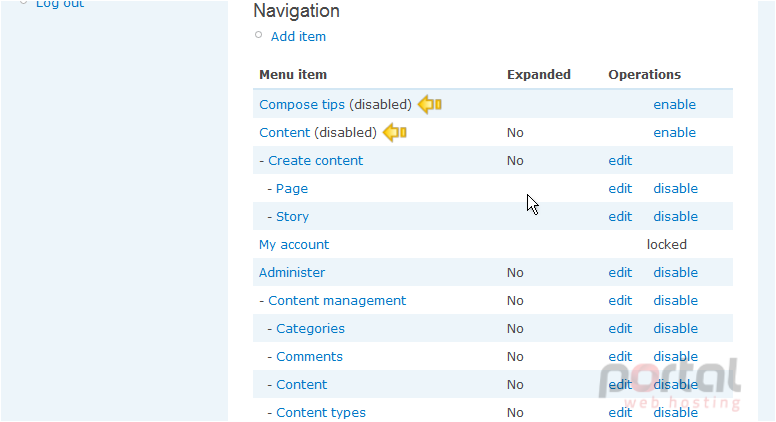
Task: Open the My account menu link
Action: [x=294, y=245]
